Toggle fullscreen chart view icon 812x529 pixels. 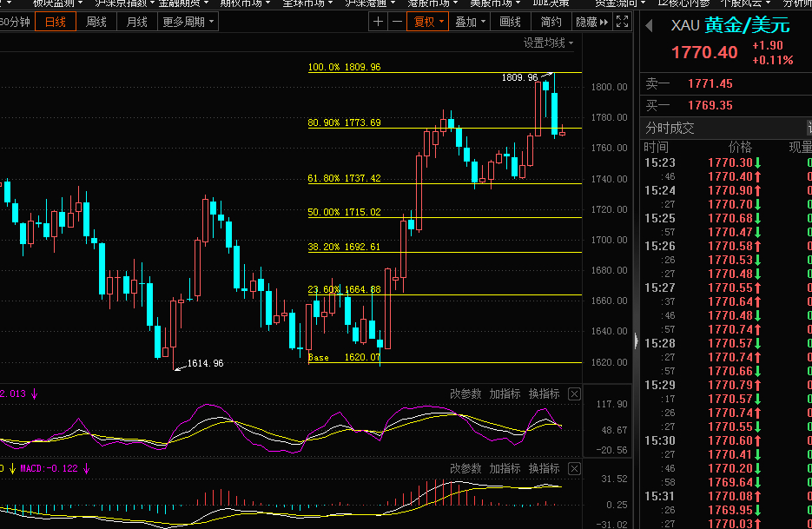622,22
